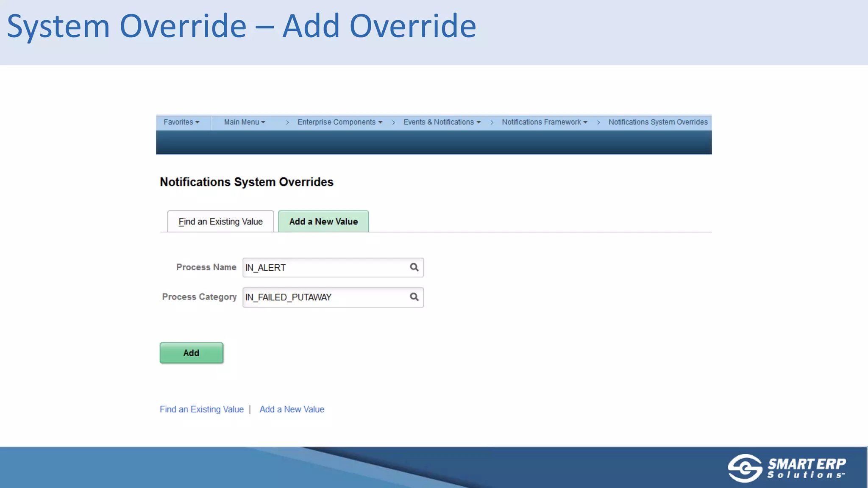Screen dimensions: 868x488
Task: Click the Process Category label
Action: 199,297
